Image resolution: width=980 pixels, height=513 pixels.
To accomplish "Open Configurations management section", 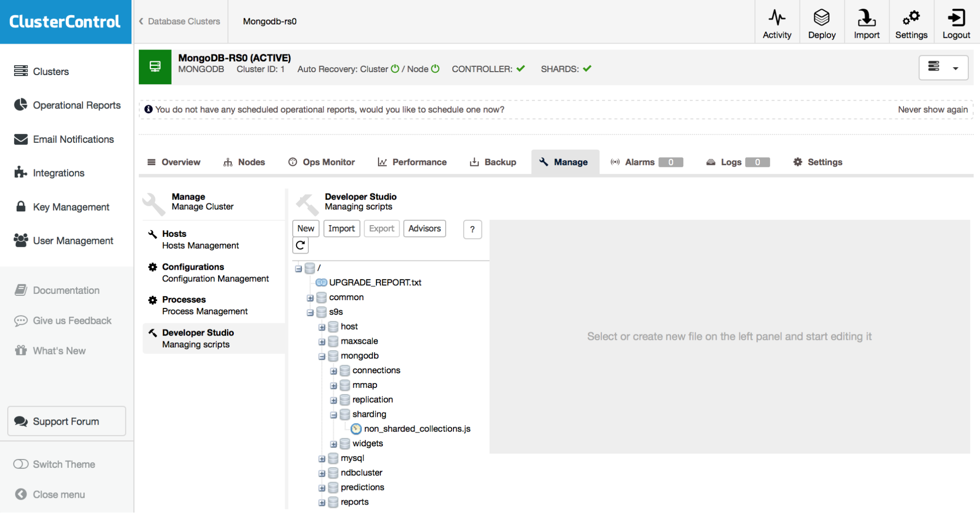I will [214, 273].
